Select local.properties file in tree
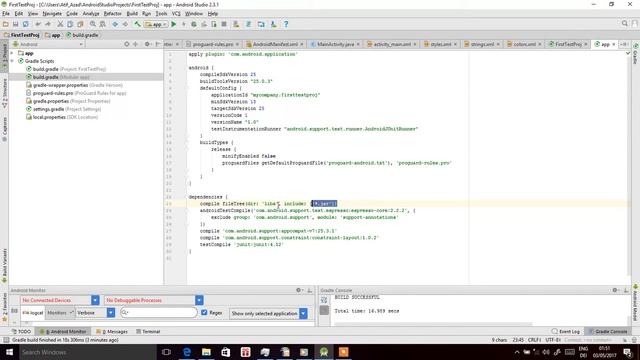 62,117
